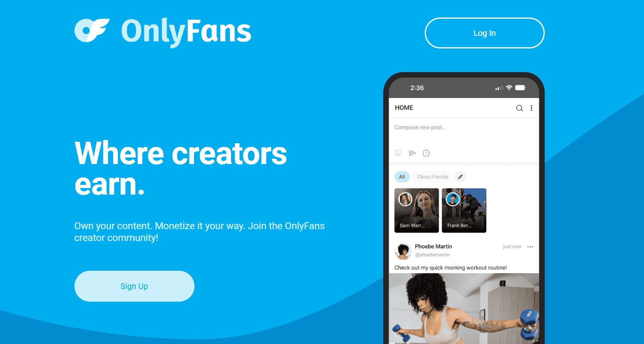
Task: Open Sam Warr... story thumbnail
Action: click(x=417, y=210)
